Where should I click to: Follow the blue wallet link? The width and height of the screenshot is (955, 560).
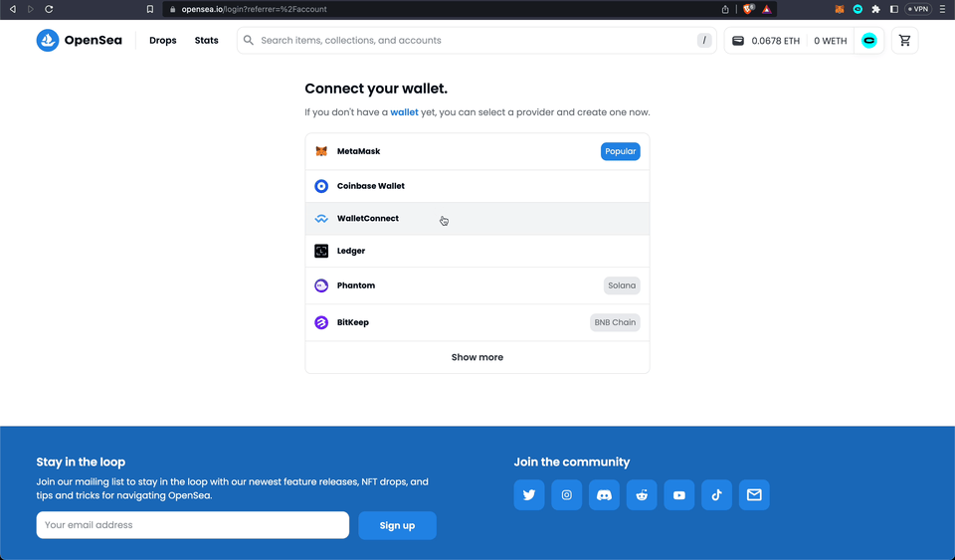point(405,112)
